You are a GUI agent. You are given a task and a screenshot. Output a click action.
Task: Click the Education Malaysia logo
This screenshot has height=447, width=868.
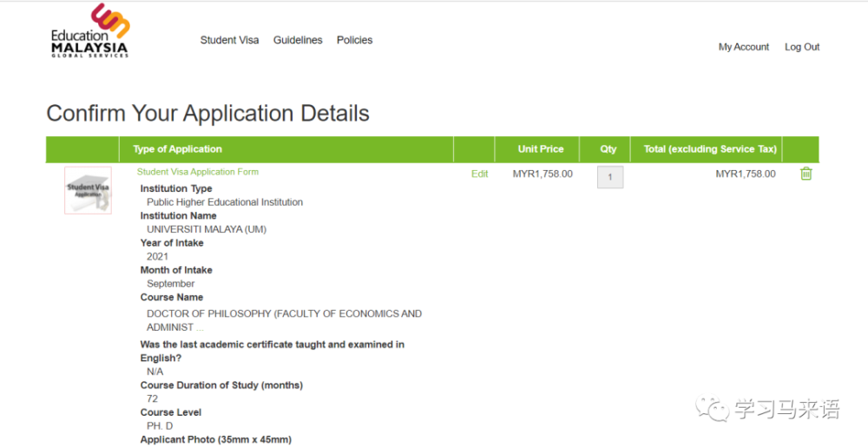point(89,33)
